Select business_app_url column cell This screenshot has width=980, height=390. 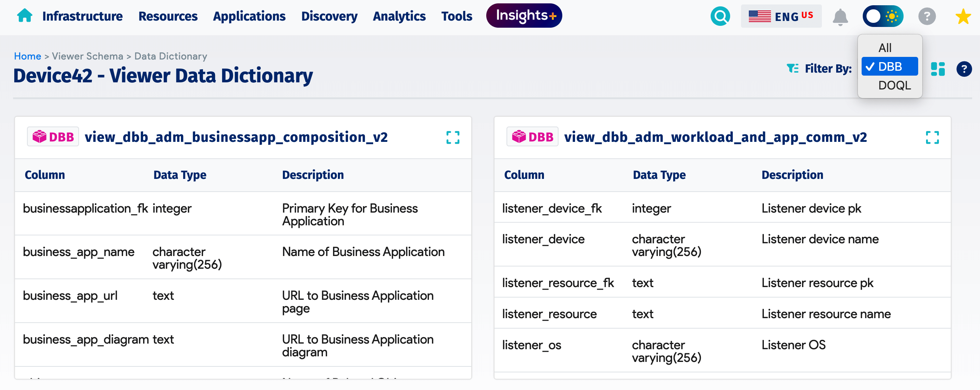pyautogui.click(x=70, y=296)
